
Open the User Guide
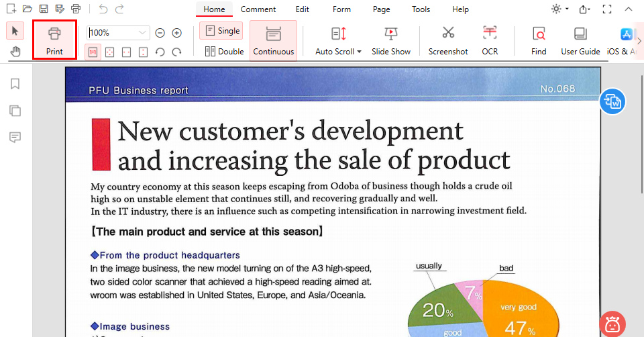point(580,40)
